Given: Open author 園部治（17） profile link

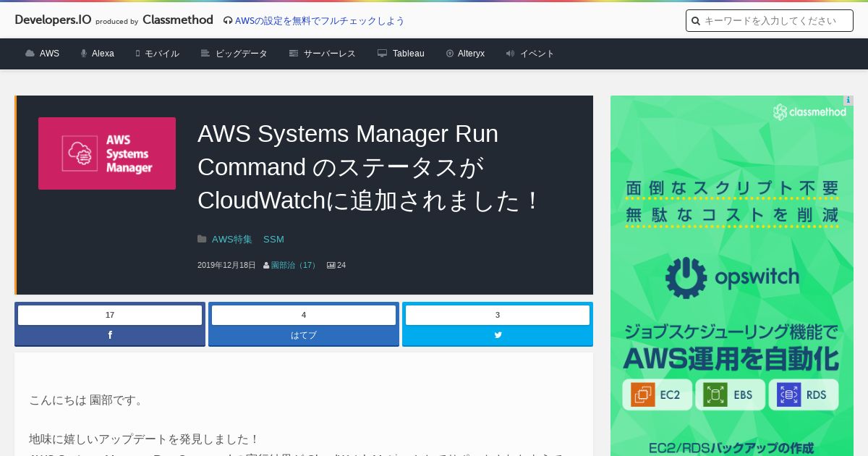Looking at the screenshot, I should (294, 266).
